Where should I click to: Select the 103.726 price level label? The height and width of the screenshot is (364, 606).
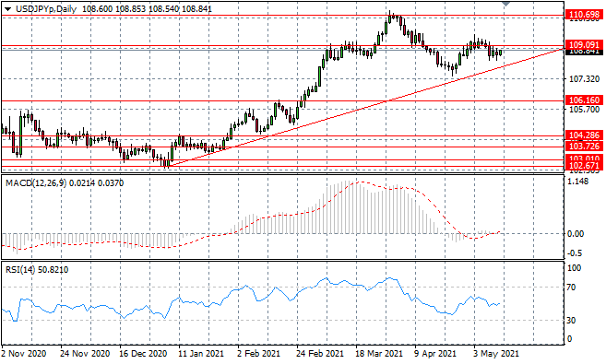click(584, 146)
